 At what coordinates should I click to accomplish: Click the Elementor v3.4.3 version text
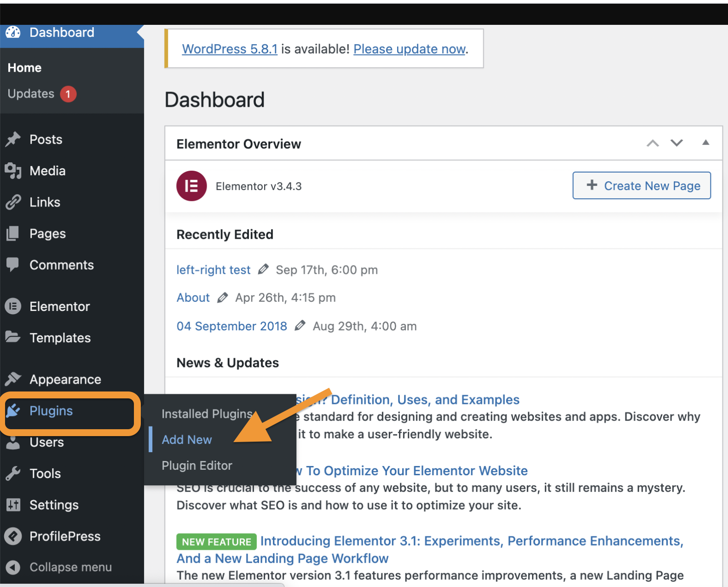259,186
